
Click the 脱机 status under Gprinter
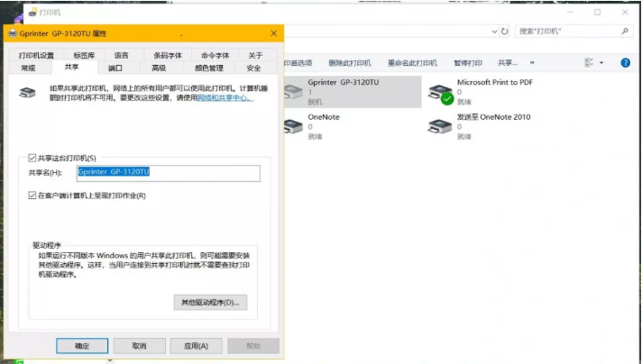pyautogui.click(x=315, y=102)
